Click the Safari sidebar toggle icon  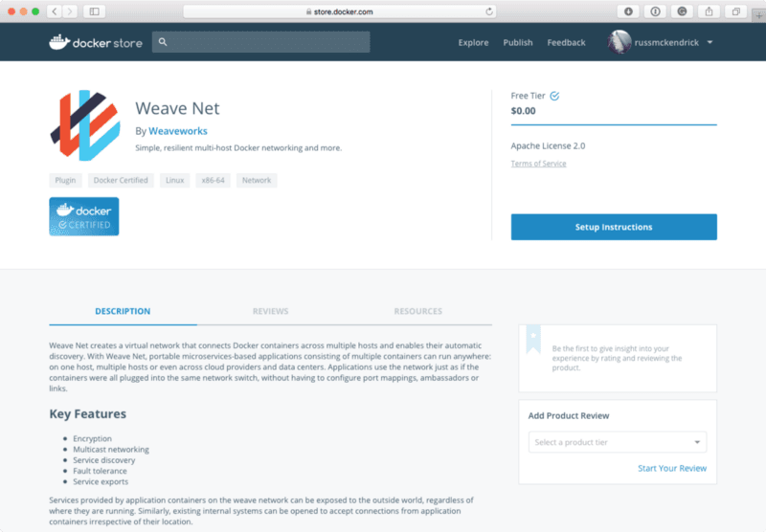(94, 11)
